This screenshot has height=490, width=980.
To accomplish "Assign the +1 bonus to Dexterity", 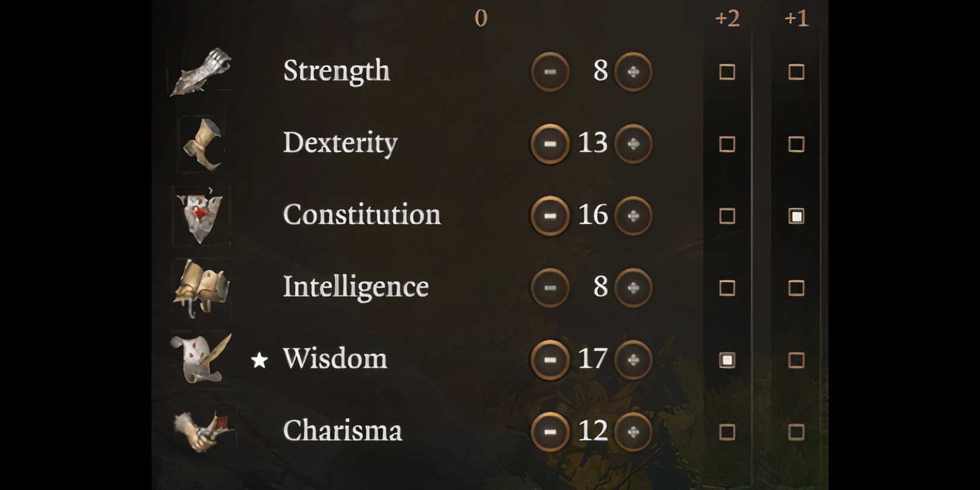I will [796, 144].
